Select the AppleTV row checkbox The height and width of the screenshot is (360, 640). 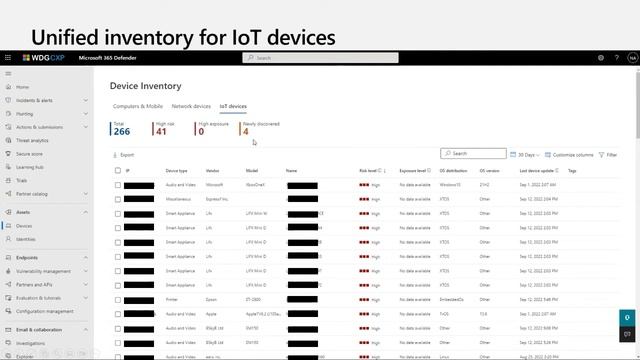coord(118,314)
